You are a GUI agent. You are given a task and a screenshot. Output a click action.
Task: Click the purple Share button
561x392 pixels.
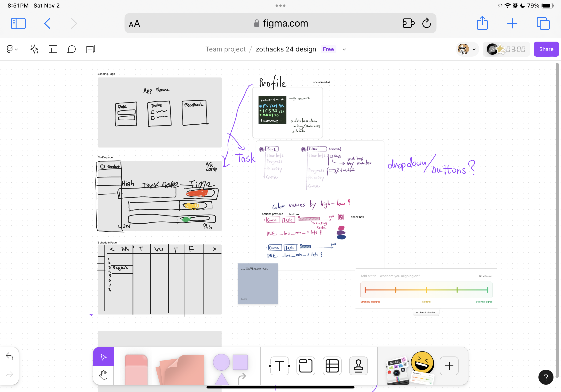pyautogui.click(x=546, y=49)
